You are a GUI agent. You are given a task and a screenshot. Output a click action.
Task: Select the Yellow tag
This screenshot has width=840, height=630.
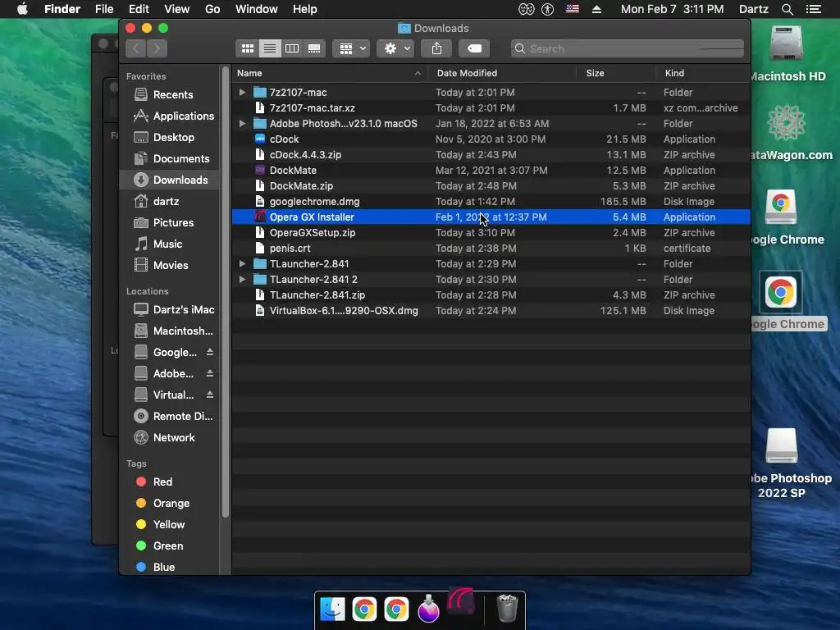point(171,524)
